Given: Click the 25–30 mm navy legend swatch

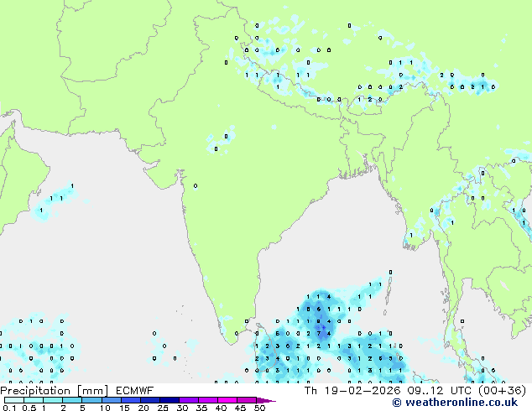Looking at the screenshot, I should point(170,400).
